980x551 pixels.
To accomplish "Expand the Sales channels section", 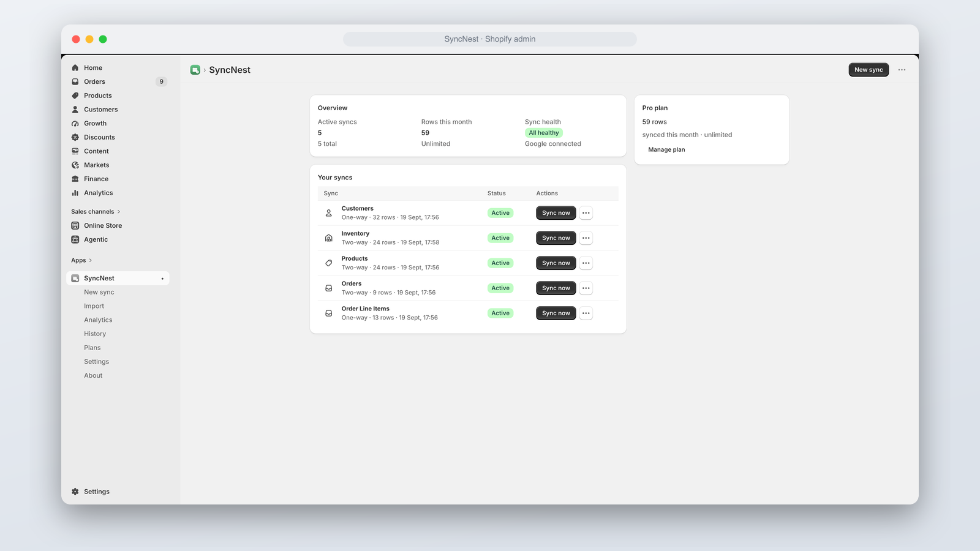I will [96, 212].
